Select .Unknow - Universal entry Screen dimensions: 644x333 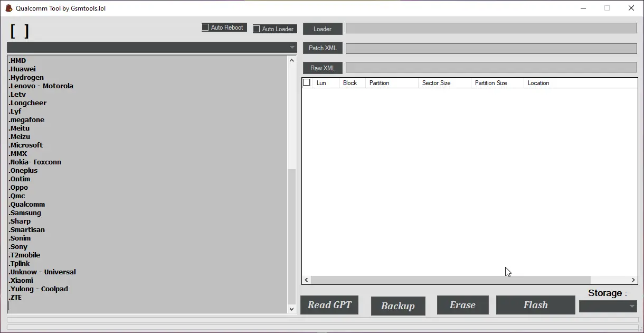click(x=42, y=272)
